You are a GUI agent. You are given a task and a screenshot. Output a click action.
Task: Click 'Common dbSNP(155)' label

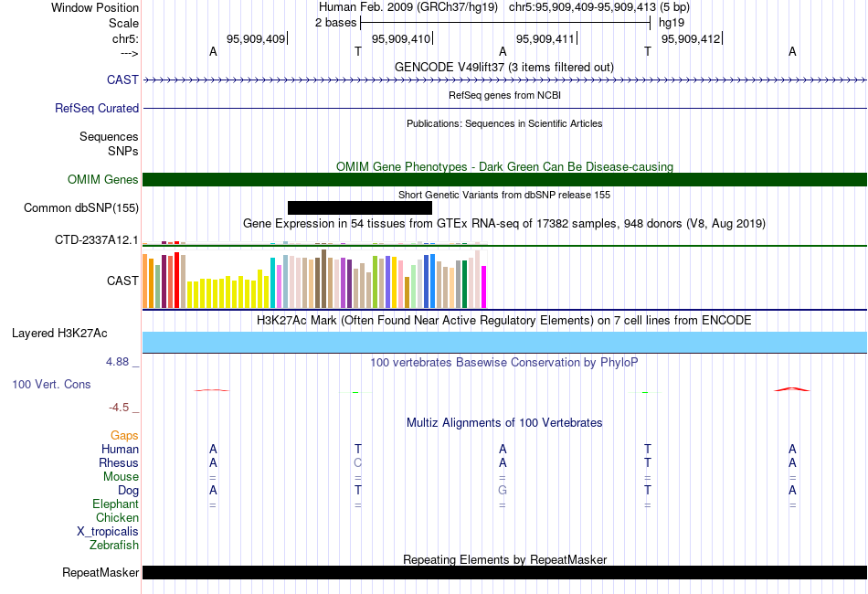[x=80, y=207]
